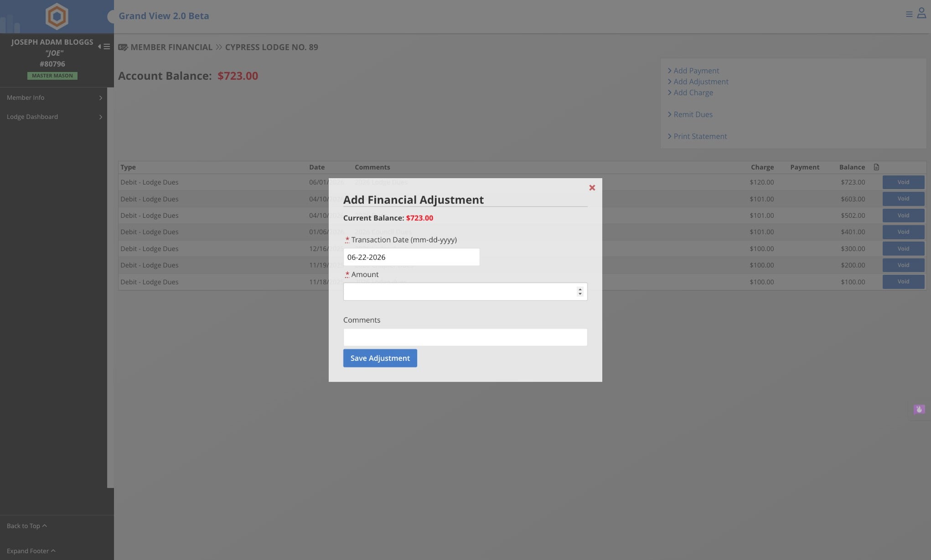Click the dialog Current Balance $723.00 value
The height and width of the screenshot is (560, 931).
pos(419,218)
